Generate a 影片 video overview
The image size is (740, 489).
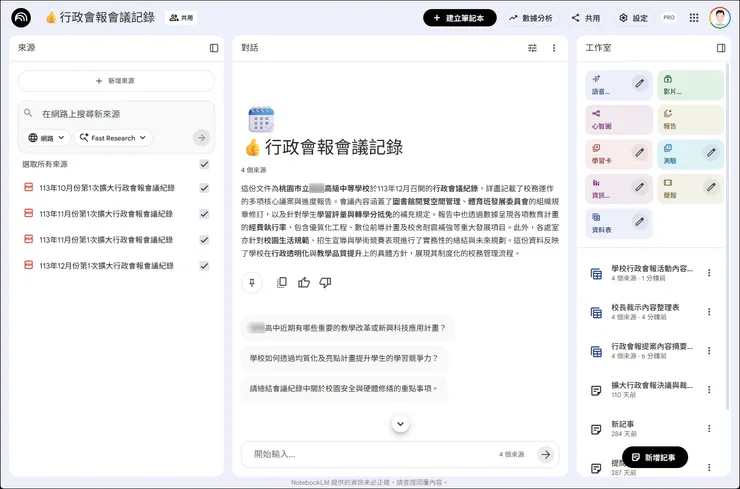pyautogui.click(x=690, y=85)
